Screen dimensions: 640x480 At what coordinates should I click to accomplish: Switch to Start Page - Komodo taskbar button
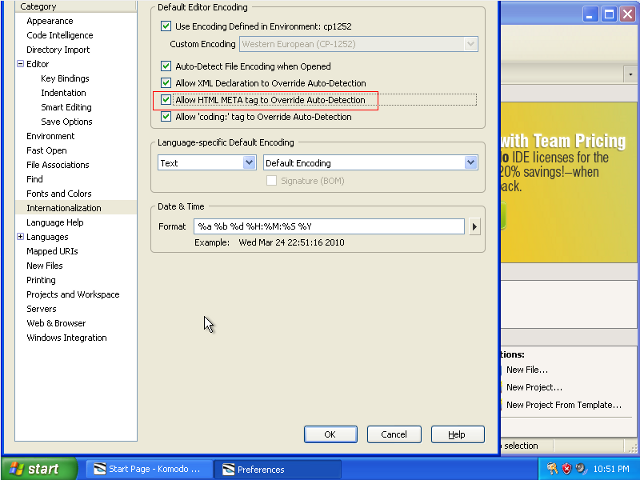(x=149, y=469)
